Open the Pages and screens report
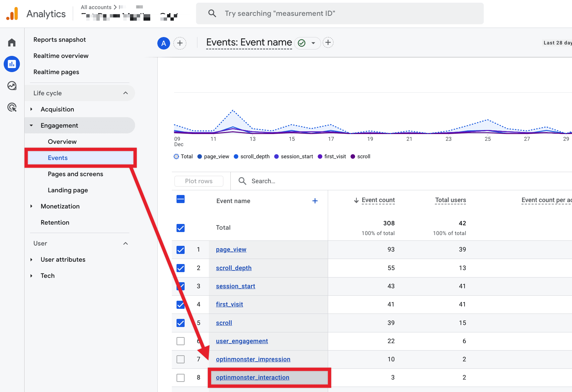 tap(75, 174)
